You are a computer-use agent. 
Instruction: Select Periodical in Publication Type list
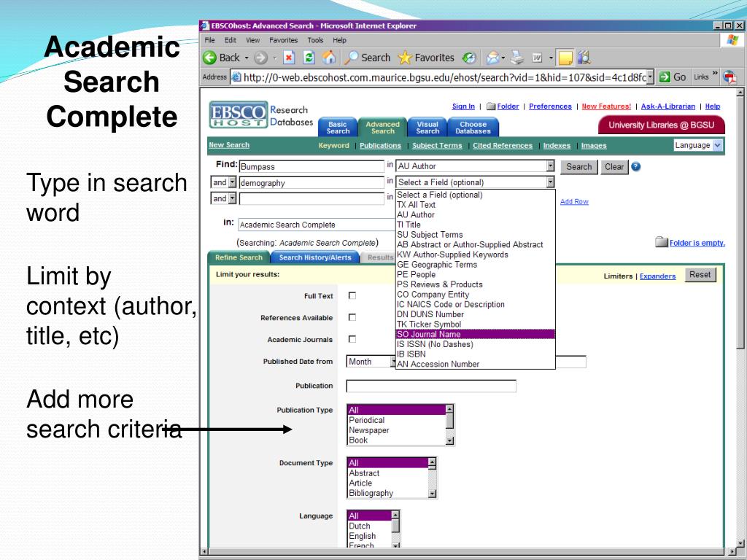tap(397, 420)
